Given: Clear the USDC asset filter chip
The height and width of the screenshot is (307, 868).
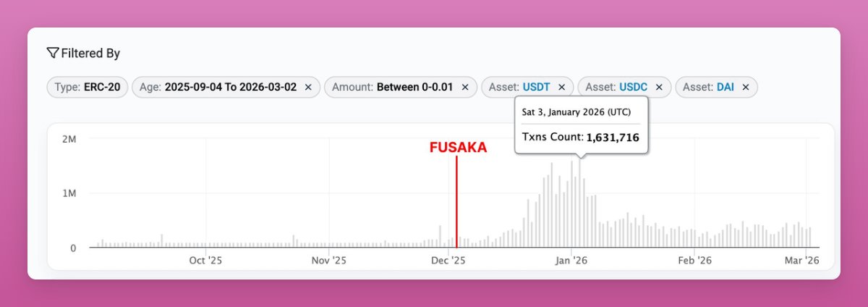Looking at the screenshot, I should tap(659, 87).
